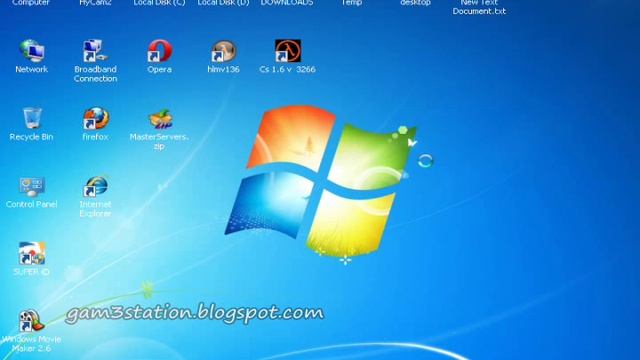The height and width of the screenshot is (360, 640).
Task: Click the Local Disk (C) label
Action: [159, 3]
